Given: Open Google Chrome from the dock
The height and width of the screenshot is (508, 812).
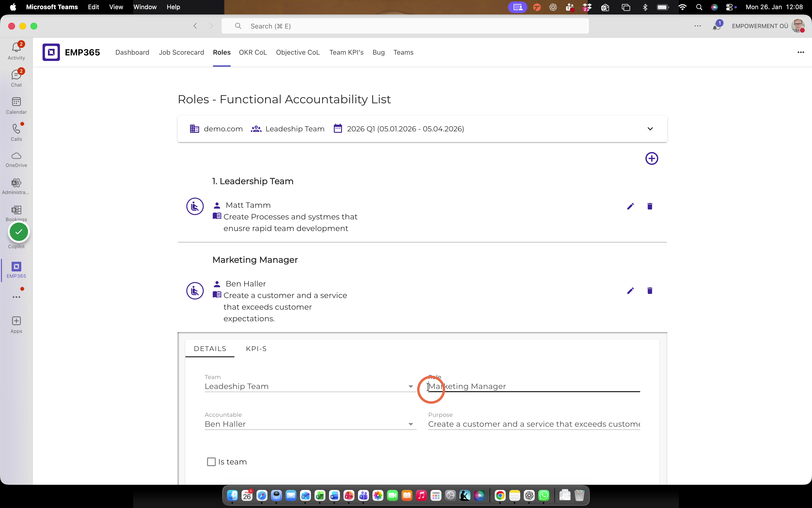Looking at the screenshot, I should (500, 496).
